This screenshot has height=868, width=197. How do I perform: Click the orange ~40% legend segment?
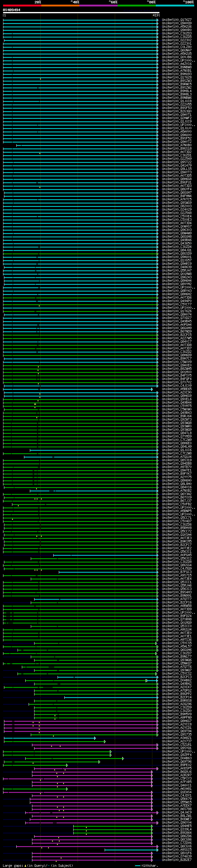[x=60, y=6]
